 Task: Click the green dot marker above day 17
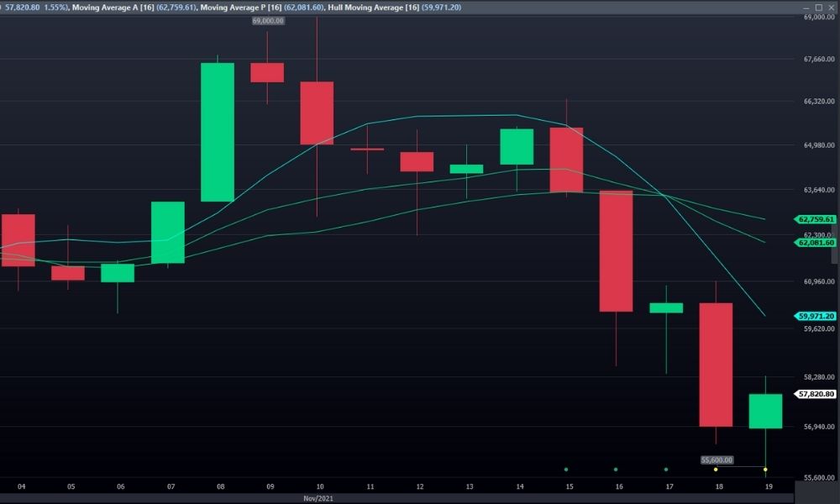pyautogui.click(x=666, y=470)
